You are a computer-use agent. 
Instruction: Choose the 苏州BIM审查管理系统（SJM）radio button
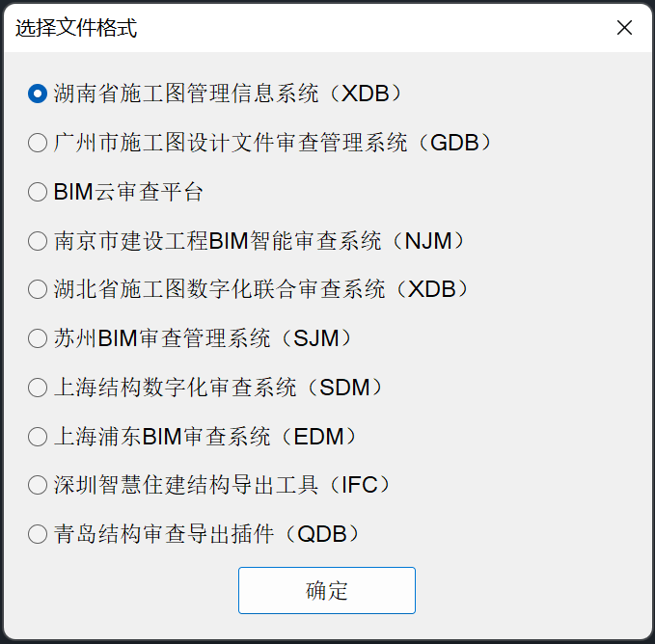click(38, 338)
